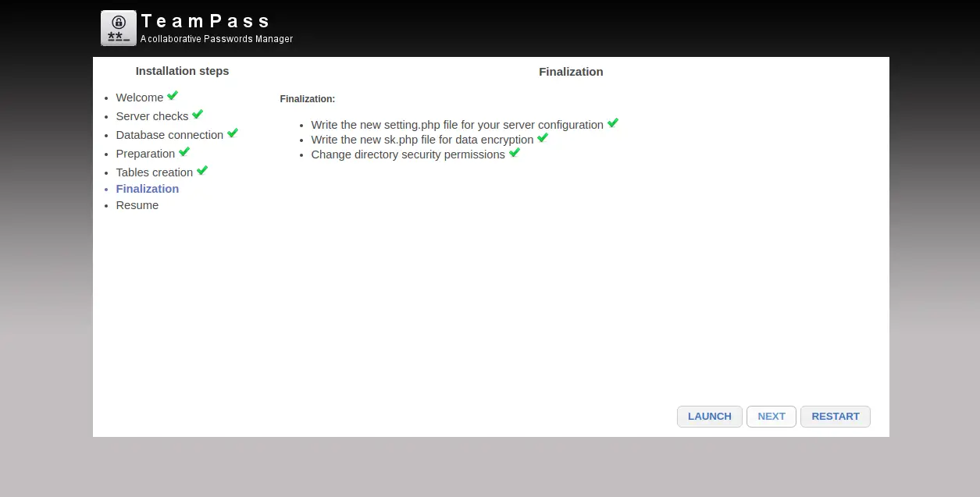This screenshot has width=980, height=497.
Task: Click the checkmark beside Tables creation
Action: pos(202,170)
